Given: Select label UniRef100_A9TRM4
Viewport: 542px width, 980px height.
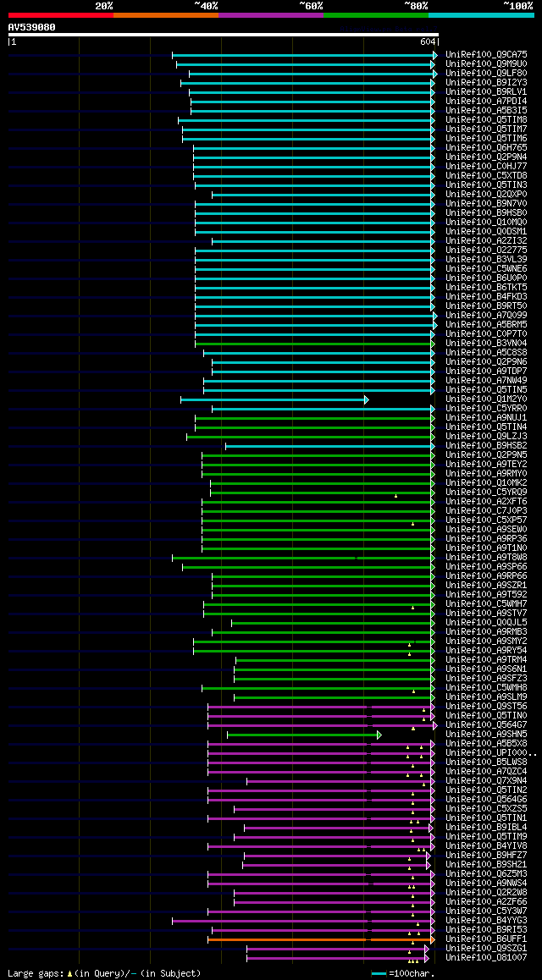Looking at the screenshot, I should pyautogui.click(x=486, y=660).
